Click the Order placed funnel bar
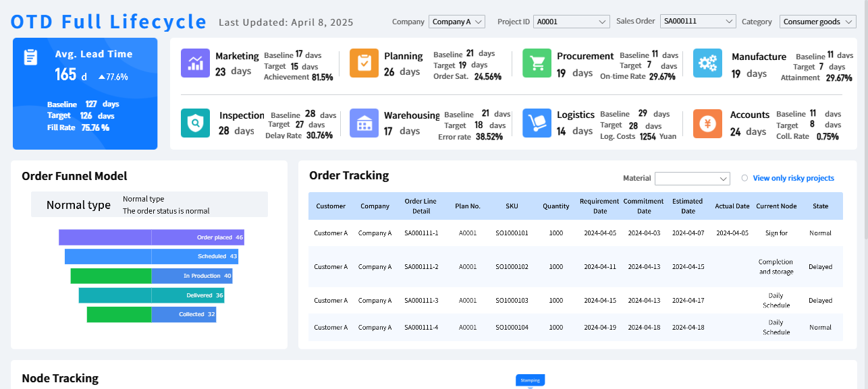Screen dimensions: 868x389 point(151,237)
